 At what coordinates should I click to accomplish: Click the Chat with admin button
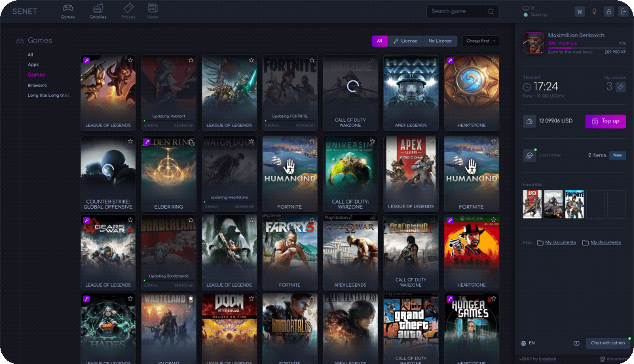click(x=608, y=343)
